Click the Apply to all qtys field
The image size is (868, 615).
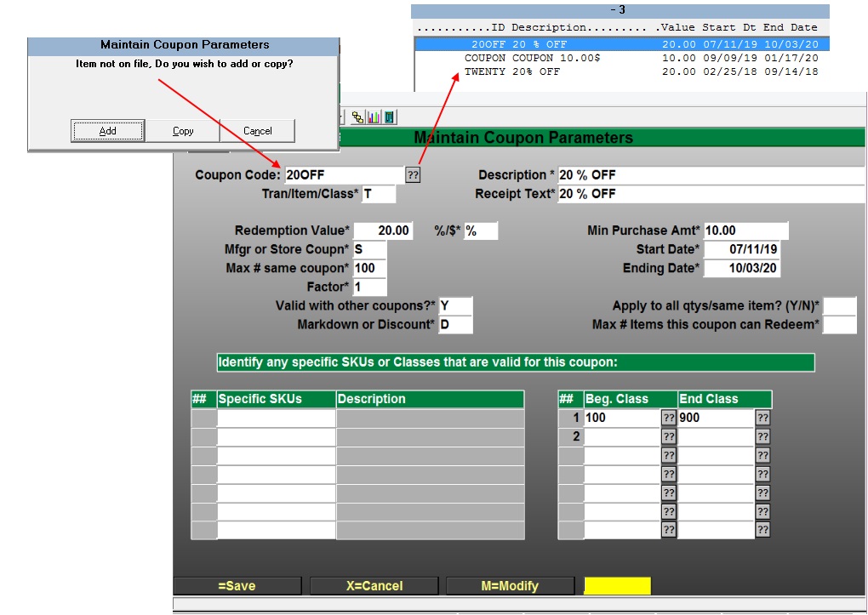tap(840, 305)
